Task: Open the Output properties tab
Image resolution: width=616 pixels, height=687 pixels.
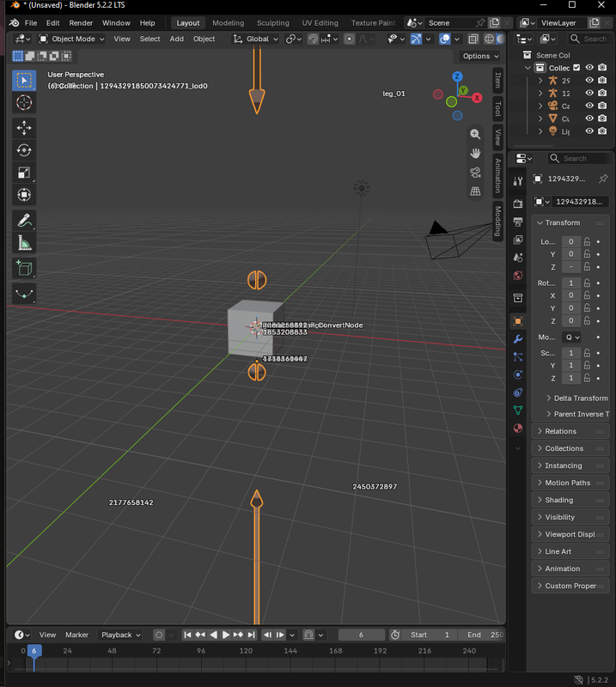Action: point(518,222)
